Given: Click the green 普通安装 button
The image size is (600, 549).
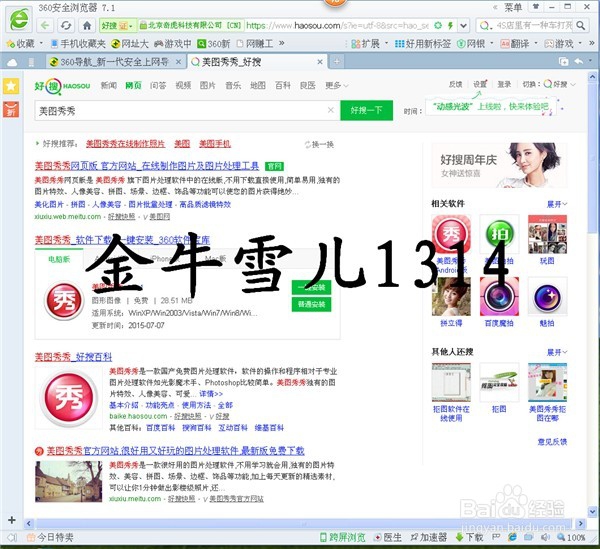Looking at the screenshot, I should click(x=311, y=304).
